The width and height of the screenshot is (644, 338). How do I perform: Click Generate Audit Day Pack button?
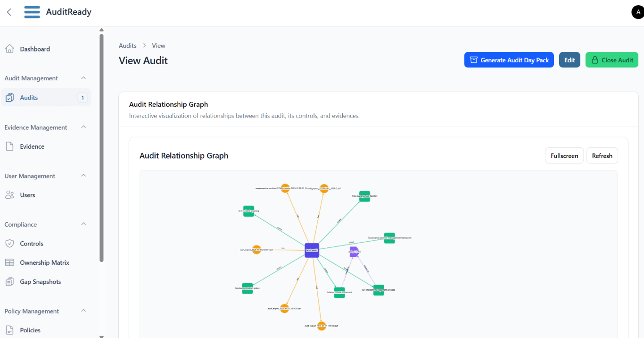point(509,60)
